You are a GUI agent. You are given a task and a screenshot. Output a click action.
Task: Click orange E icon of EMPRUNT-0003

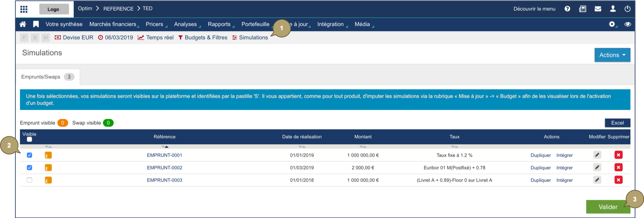coord(48,180)
